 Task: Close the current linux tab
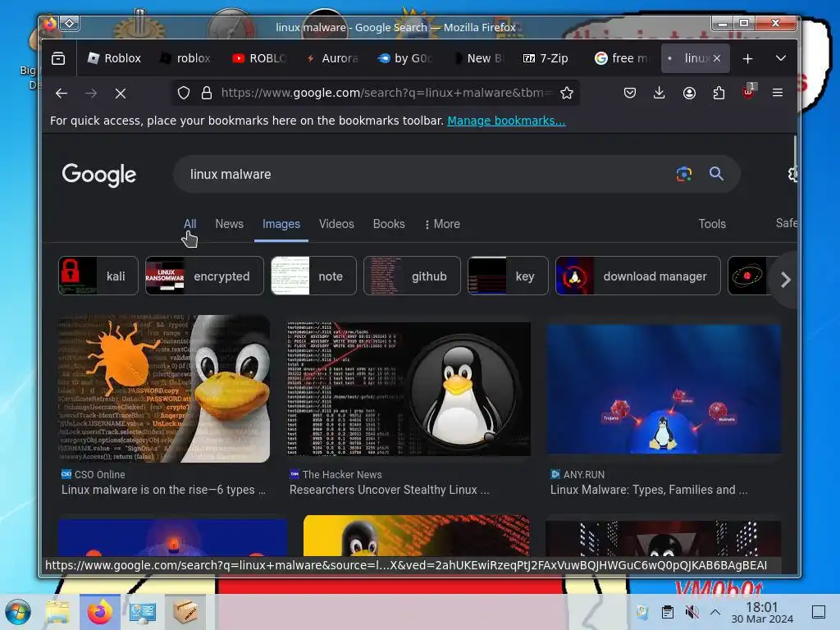coord(717,58)
